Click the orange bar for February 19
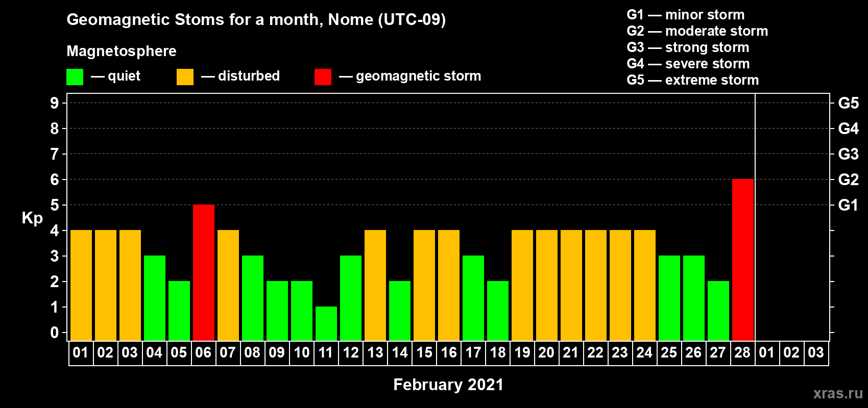 coord(522,286)
